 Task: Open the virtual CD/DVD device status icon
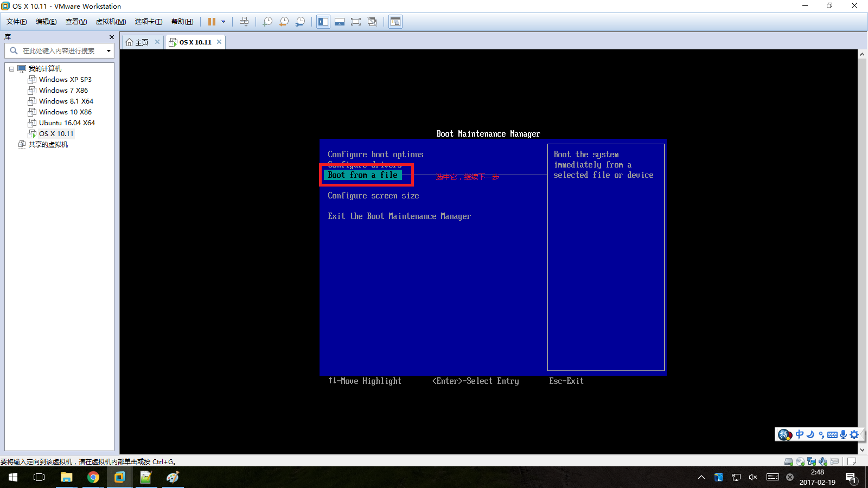pos(800,461)
